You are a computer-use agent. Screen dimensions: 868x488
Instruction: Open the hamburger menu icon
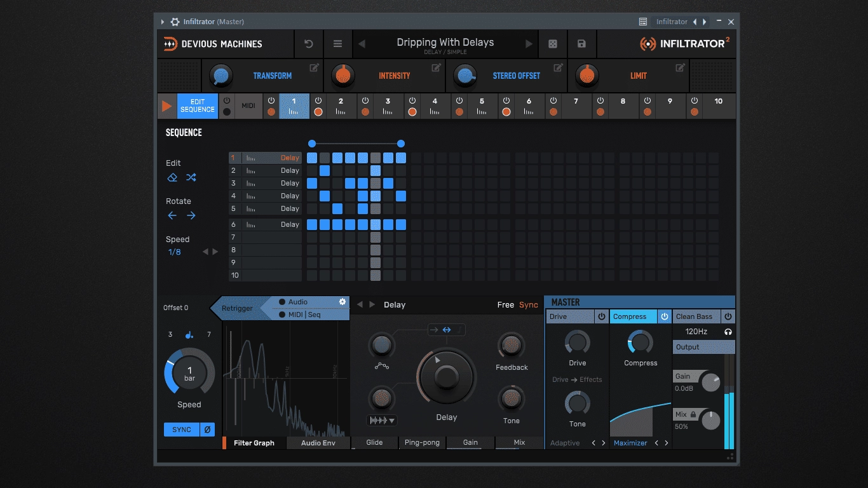338,44
